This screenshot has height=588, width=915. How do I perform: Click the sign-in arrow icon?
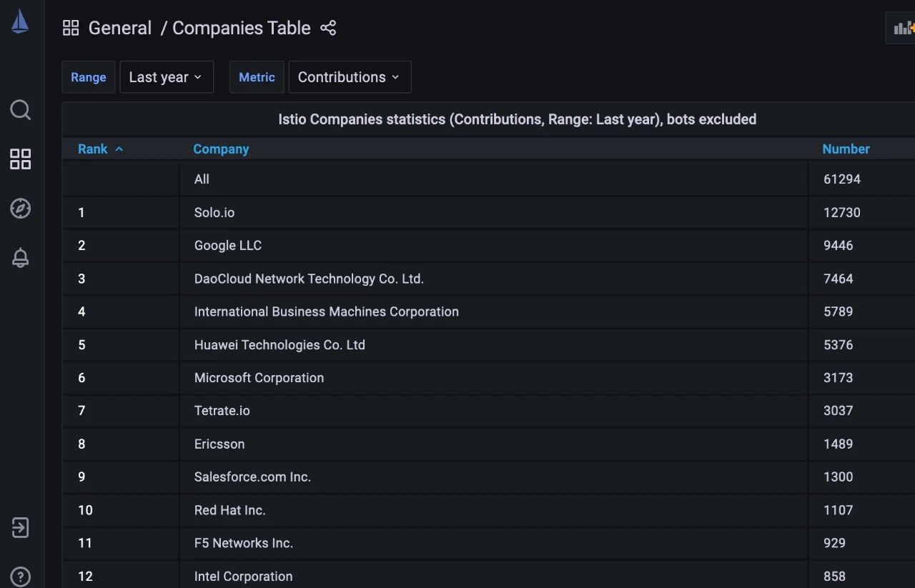click(20, 528)
